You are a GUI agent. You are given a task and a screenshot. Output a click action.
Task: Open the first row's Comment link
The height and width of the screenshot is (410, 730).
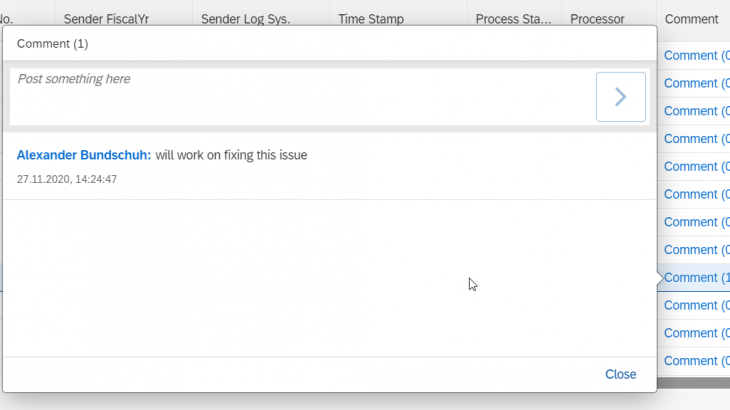point(696,55)
